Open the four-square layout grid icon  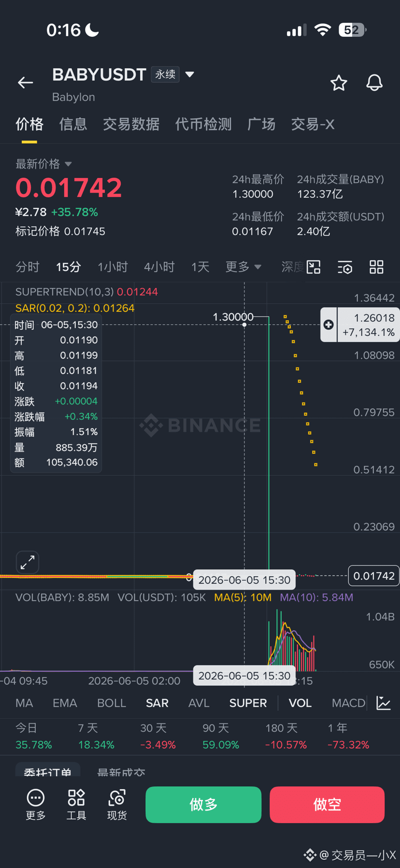point(376,267)
